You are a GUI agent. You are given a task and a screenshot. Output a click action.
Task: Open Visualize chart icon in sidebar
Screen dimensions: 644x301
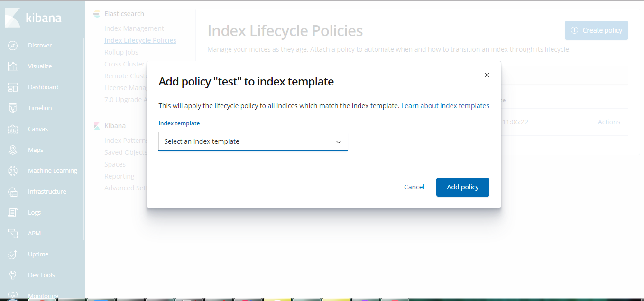point(13,66)
